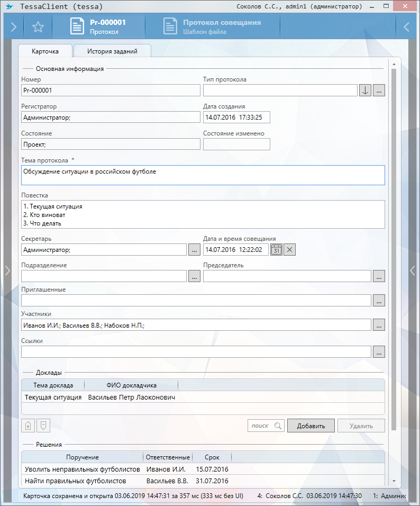Switch to История заданий tab
This screenshot has height=506, width=420.
tap(113, 51)
